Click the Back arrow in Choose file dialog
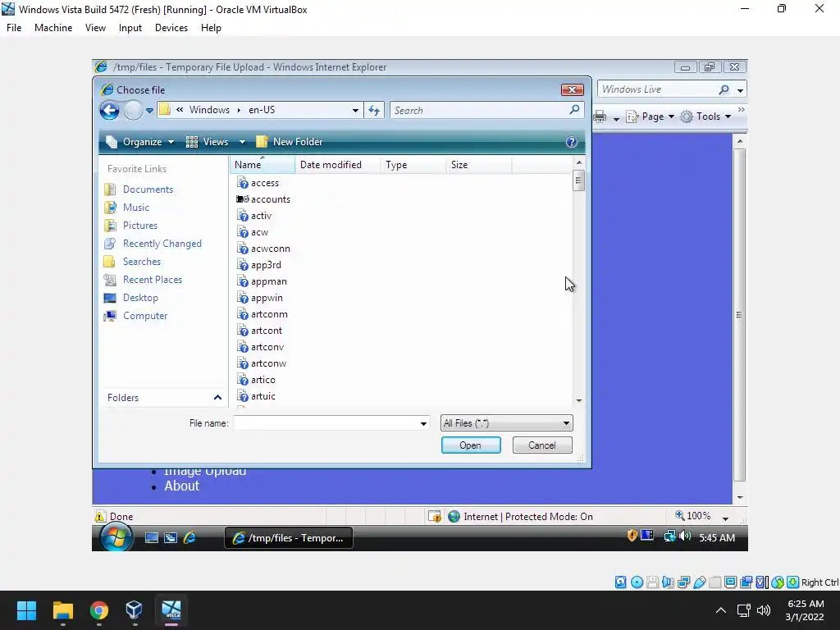The height and width of the screenshot is (630, 840). tap(109, 111)
